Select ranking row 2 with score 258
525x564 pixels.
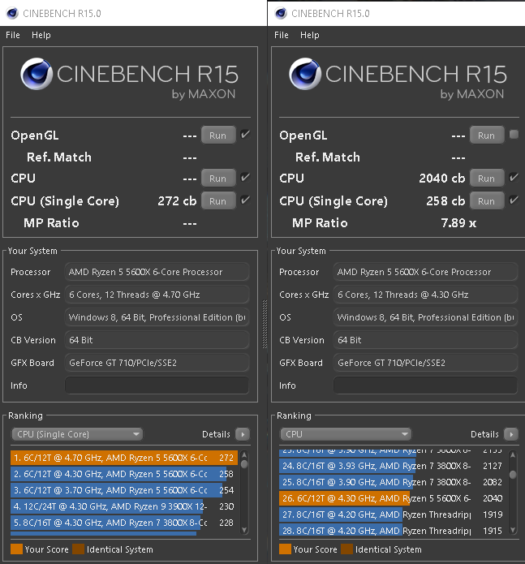pos(124,474)
